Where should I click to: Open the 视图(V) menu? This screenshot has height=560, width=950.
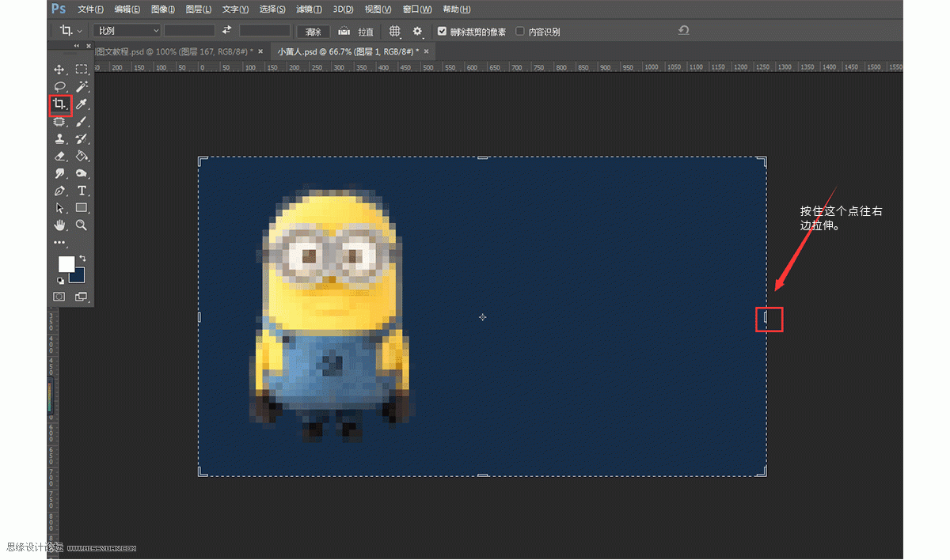click(x=378, y=9)
